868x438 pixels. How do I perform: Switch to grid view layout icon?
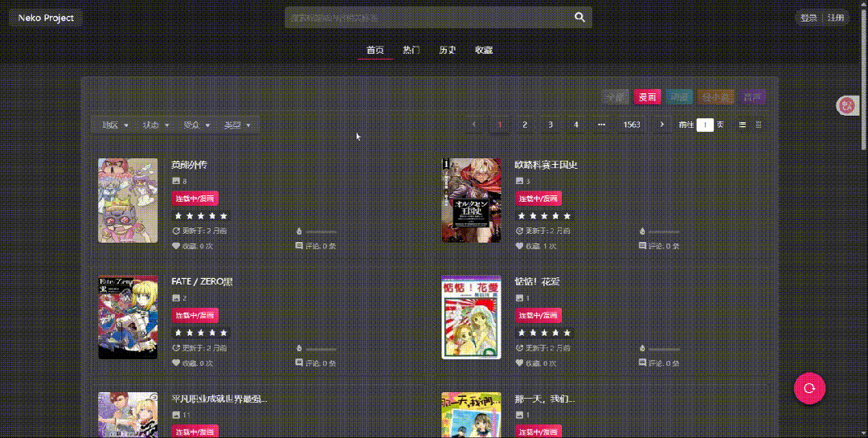759,125
